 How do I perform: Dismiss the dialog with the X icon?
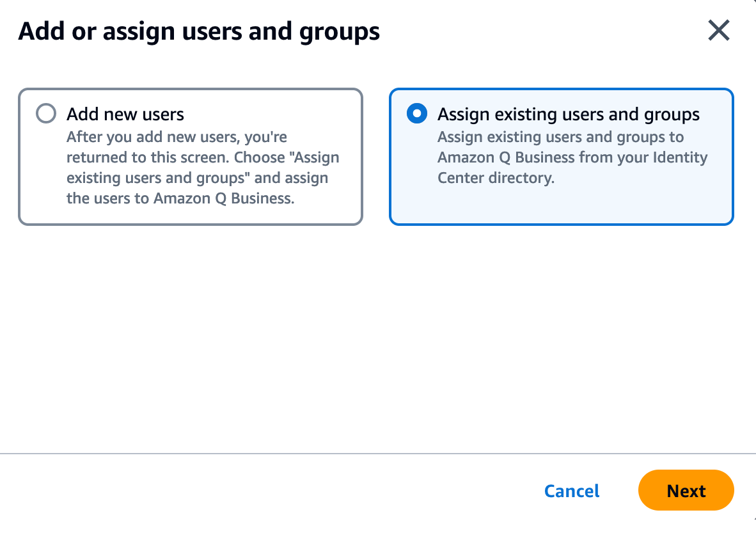(718, 31)
